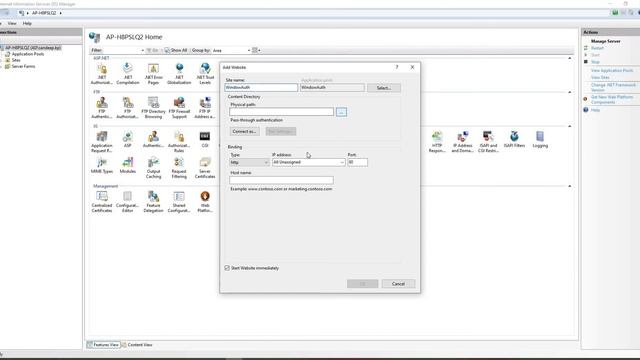Screen dimensions: 640x360
Task: Click View Application Pools link
Action: click(612, 71)
